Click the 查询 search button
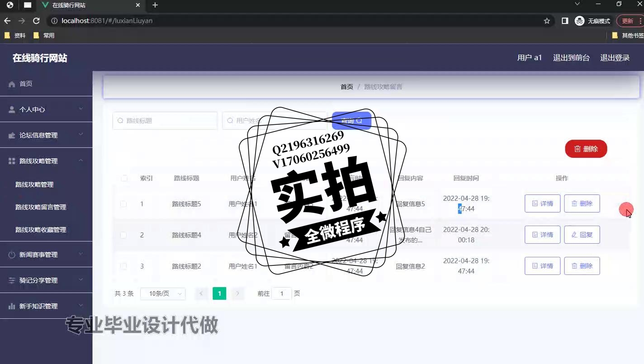Viewport: 644px width, 364px height. pyautogui.click(x=351, y=121)
